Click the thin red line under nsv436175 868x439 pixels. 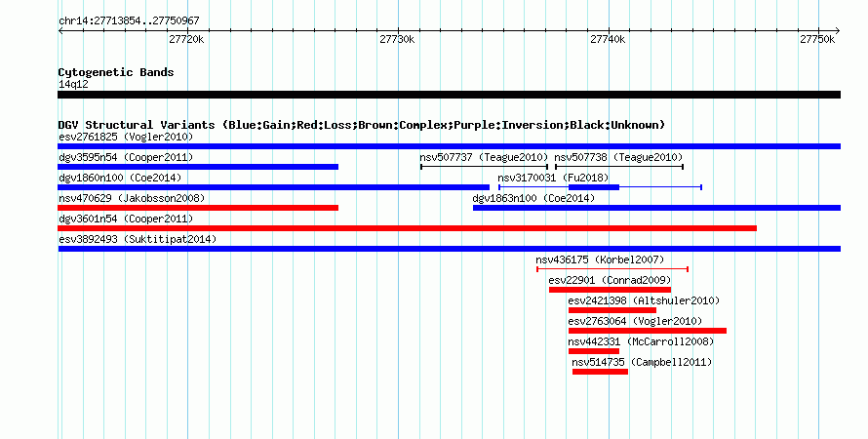[x=612, y=269]
